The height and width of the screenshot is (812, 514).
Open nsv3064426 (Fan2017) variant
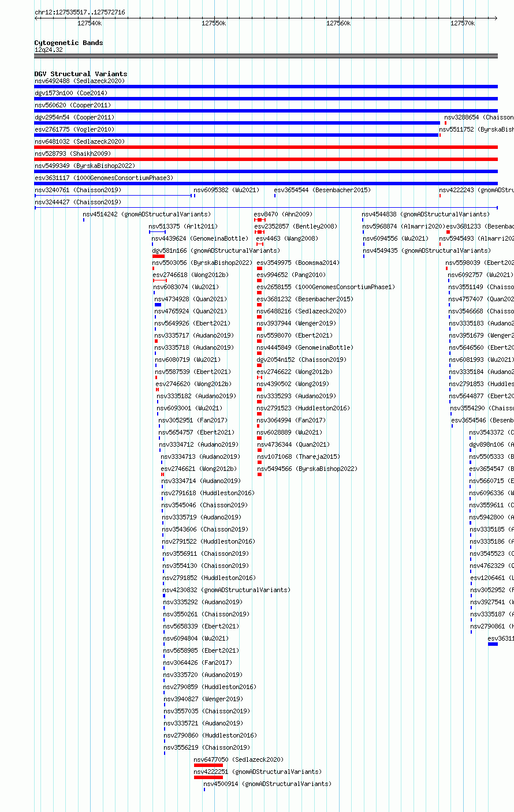pos(198,663)
